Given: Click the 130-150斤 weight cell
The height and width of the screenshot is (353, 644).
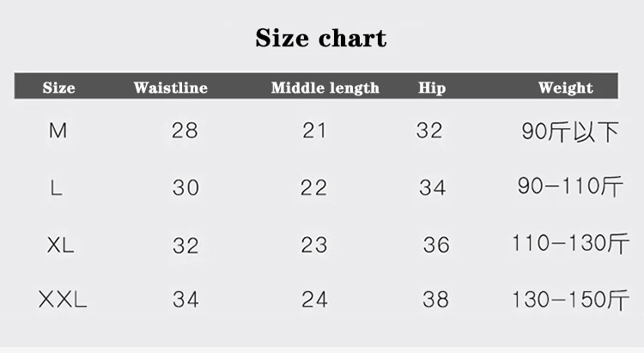Looking at the screenshot, I should click(x=570, y=300).
